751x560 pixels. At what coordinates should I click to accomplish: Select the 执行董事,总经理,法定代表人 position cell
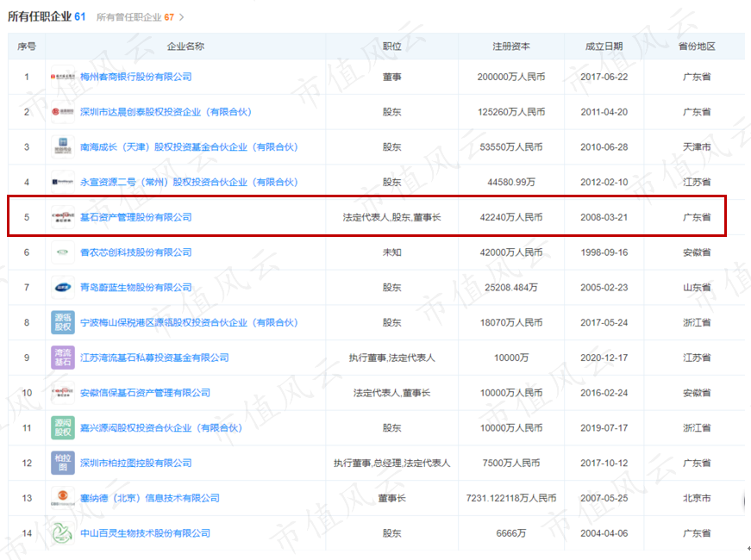pos(391,463)
